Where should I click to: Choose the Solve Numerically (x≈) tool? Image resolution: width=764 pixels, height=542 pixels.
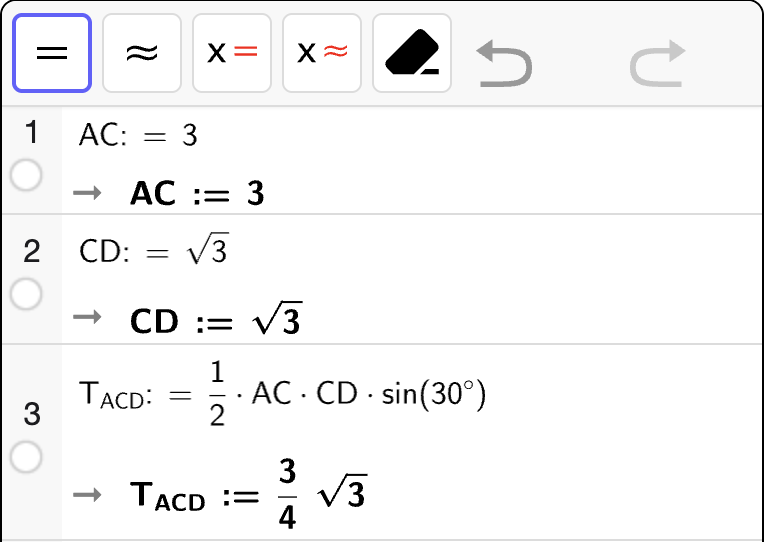tap(322, 53)
